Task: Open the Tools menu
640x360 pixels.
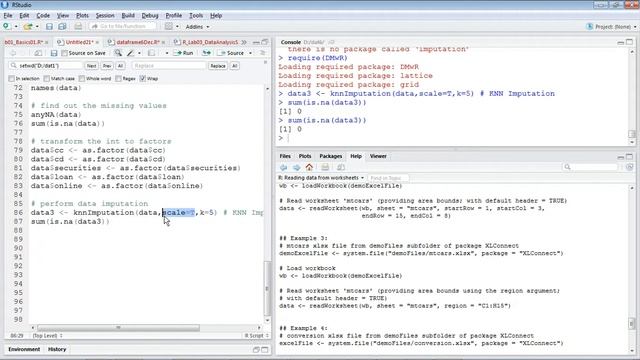Action: pos(196,16)
